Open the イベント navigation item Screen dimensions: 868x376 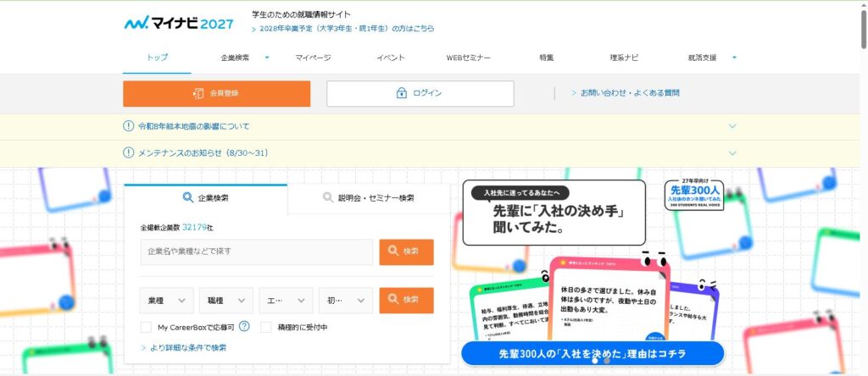[391, 58]
